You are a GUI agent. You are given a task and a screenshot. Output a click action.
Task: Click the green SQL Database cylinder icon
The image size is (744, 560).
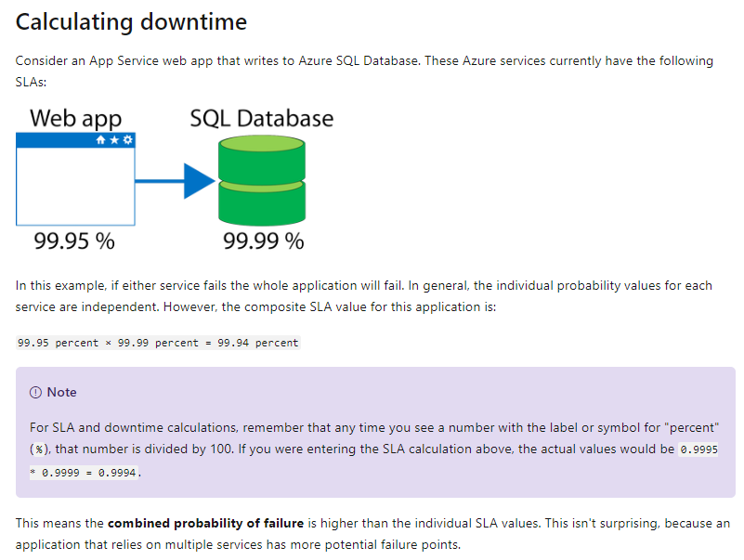(261, 180)
